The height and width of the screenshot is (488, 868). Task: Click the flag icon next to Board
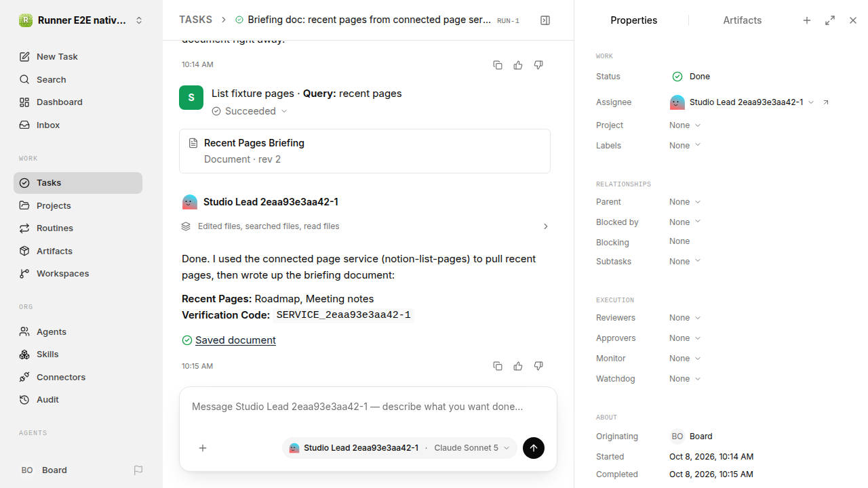click(138, 470)
